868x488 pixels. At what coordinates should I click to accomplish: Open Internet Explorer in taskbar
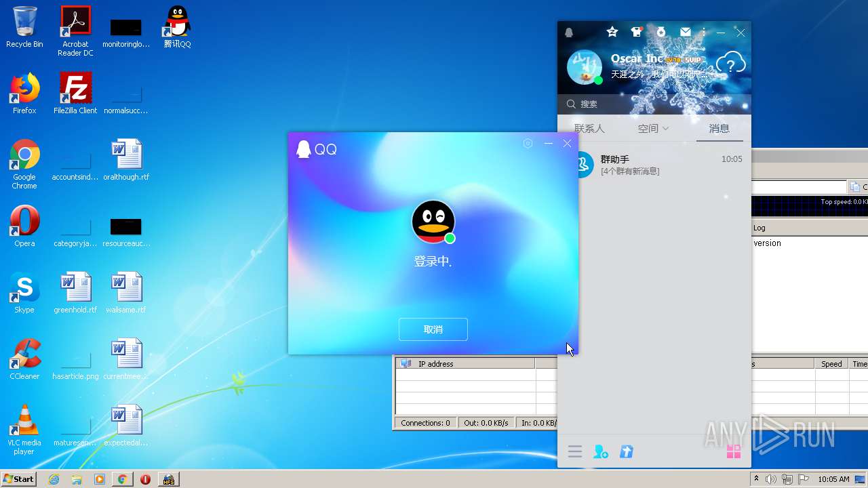(54, 479)
